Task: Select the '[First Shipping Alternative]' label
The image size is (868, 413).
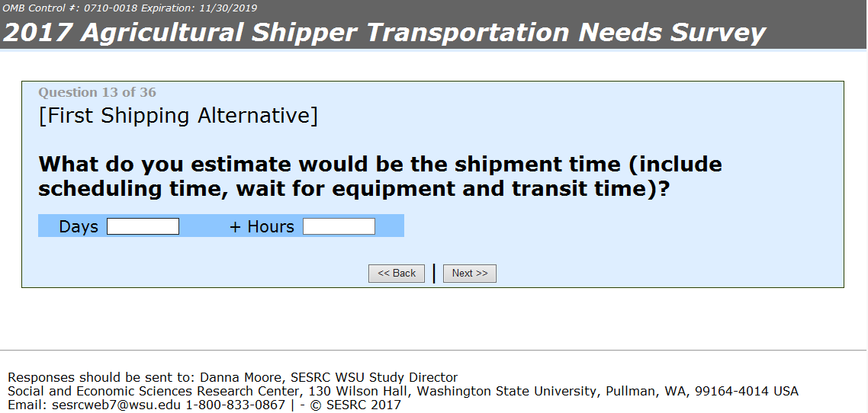Action: (x=178, y=116)
